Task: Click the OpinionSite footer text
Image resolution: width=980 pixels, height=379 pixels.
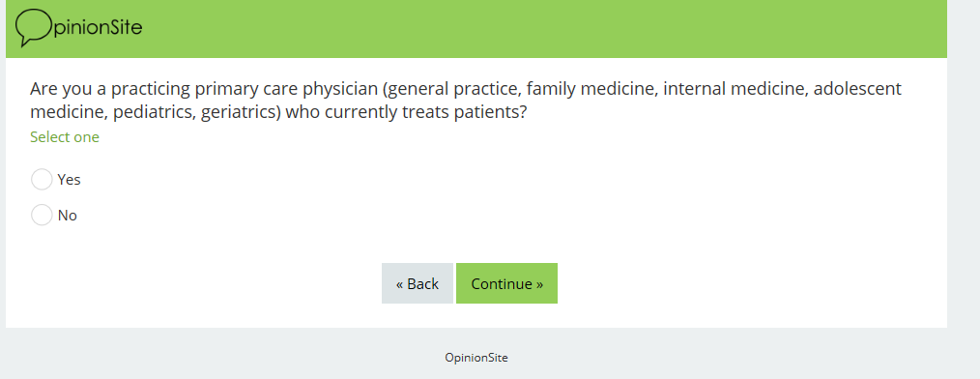Action: [476, 358]
